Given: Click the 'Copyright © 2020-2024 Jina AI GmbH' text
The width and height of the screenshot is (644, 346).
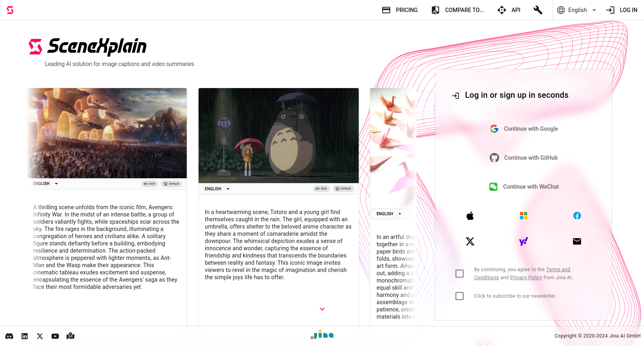Looking at the screenshot, I should 597,336.
